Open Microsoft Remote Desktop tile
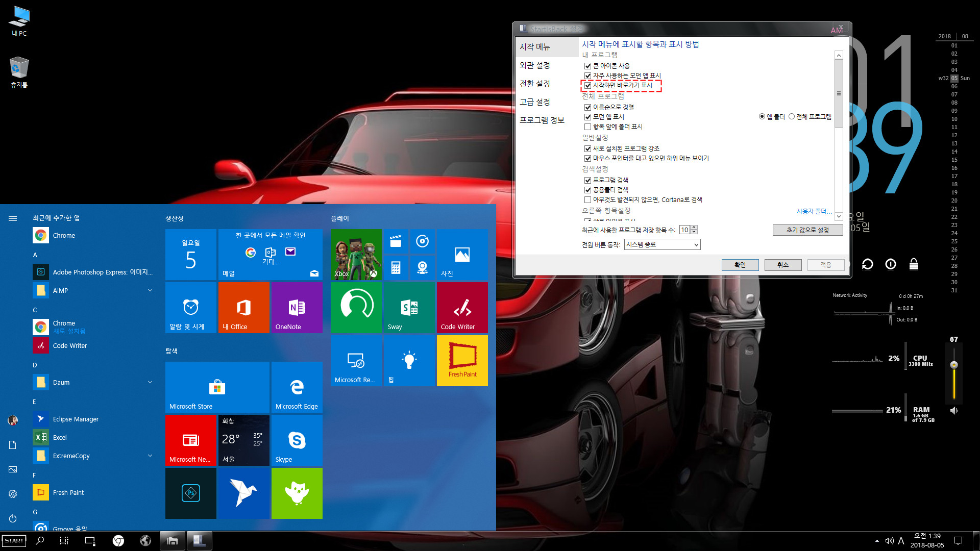980x551 pixels. point(356,361)
